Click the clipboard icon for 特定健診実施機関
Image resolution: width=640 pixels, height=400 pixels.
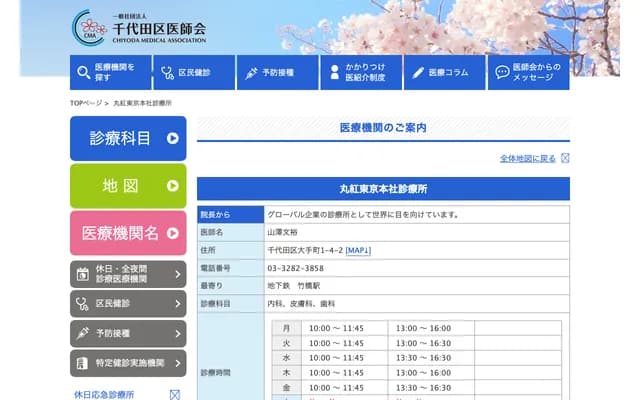(x=82, y=363)
